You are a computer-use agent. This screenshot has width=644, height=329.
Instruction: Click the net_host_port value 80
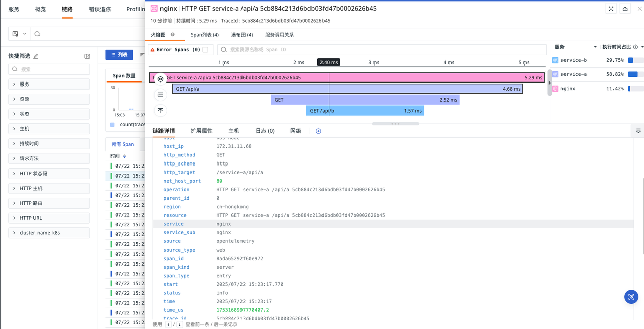[x=219, y=181]
